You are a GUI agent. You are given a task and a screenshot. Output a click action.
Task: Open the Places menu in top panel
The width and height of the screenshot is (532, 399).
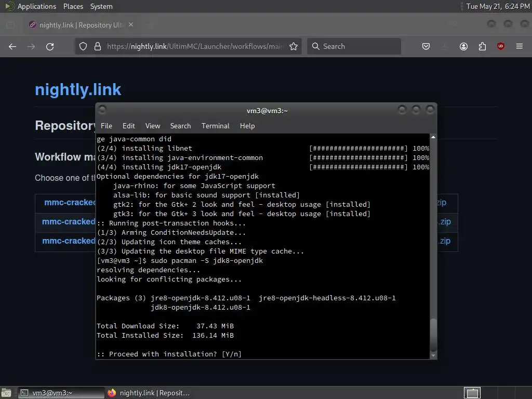(73, 6)
